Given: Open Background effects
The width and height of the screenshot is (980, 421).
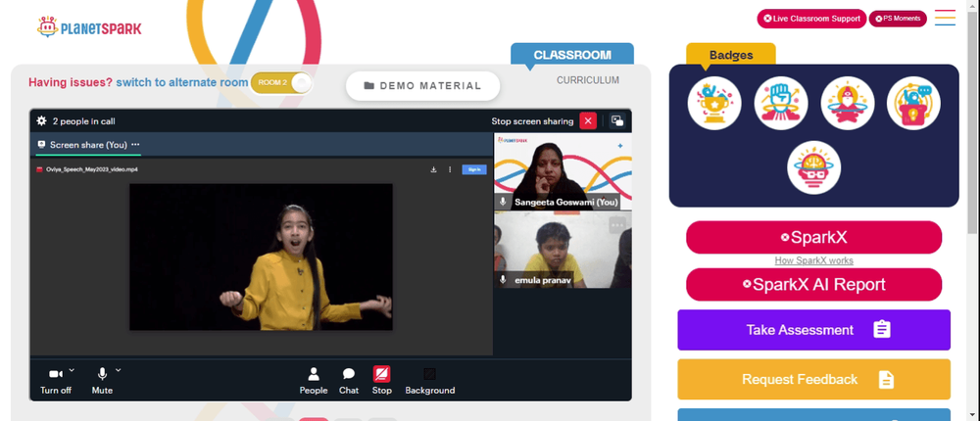Looking at the screenshot, I should [x=430, y=381].
